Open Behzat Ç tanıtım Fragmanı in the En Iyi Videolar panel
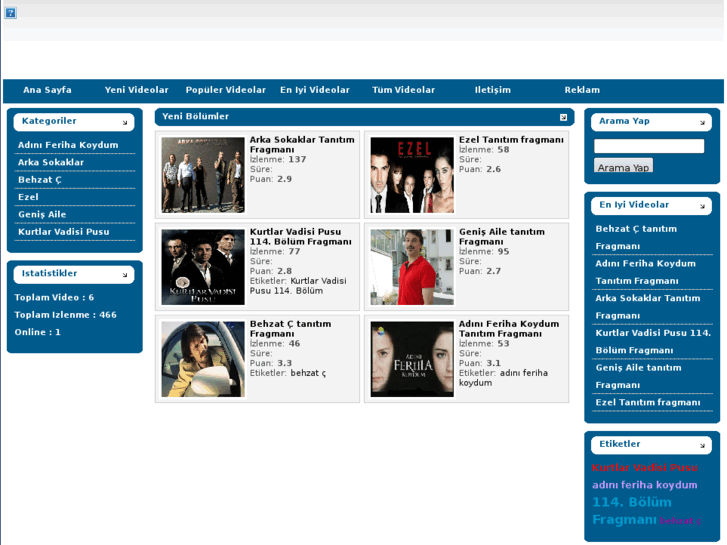The width and height of the screenshot is (727, 545). [636, 237]
